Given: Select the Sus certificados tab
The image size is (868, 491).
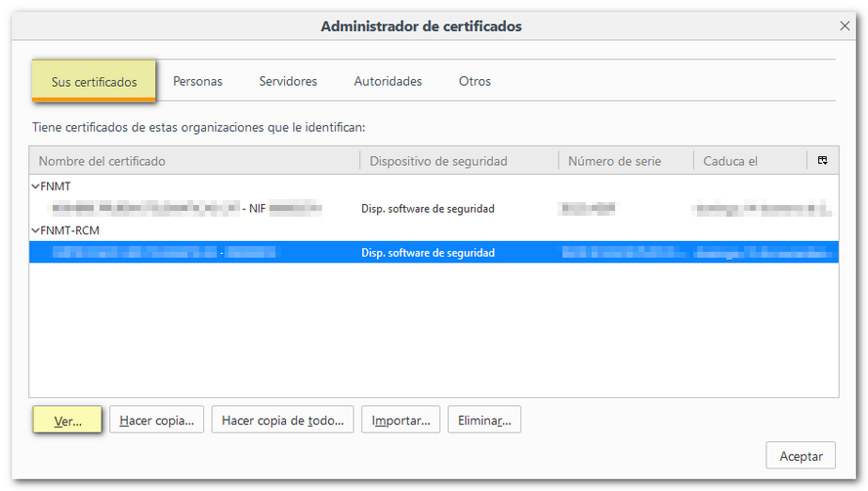Looking at the screenshot, I should click(x=94, y=81).
